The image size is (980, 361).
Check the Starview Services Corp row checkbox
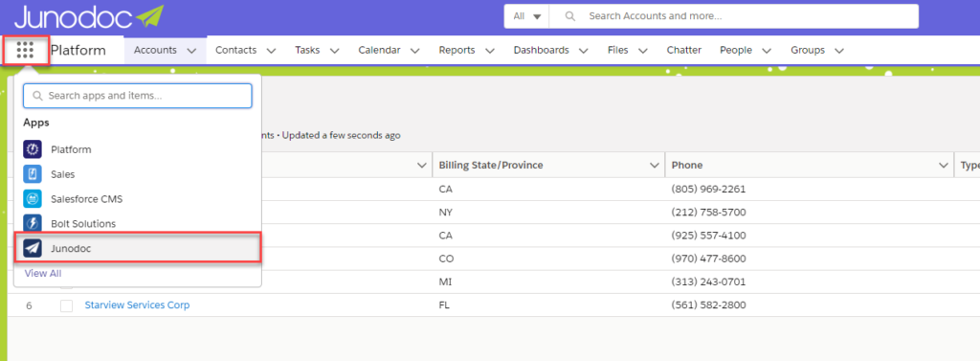(x=66, y=305)
